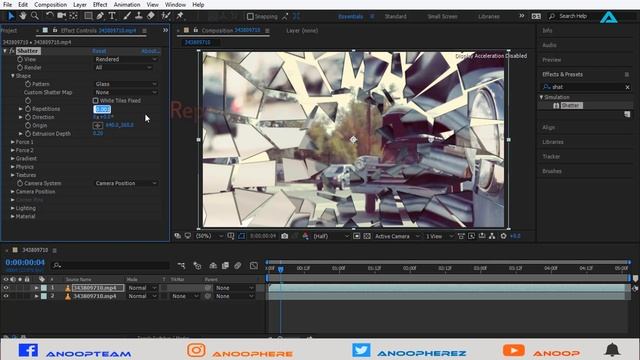Screen dimensions: 640x360
Task: Switch to the Standard workspace tab
Action: point(396,16)
